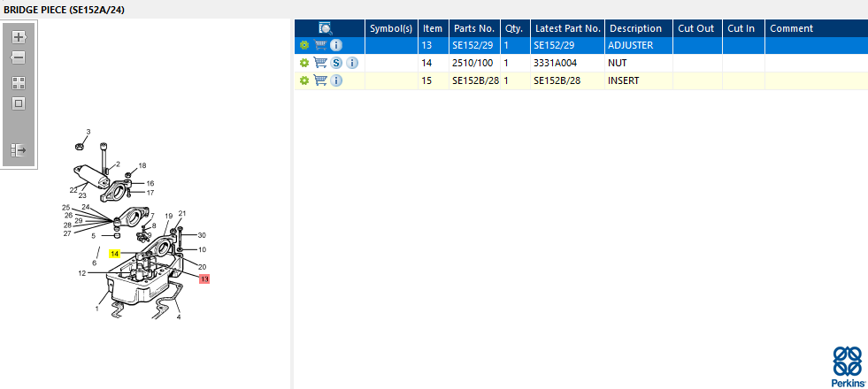This screenshot has height=389, width=868.
Task: Click the panel layout arrow icon
Action: [18, 150]
